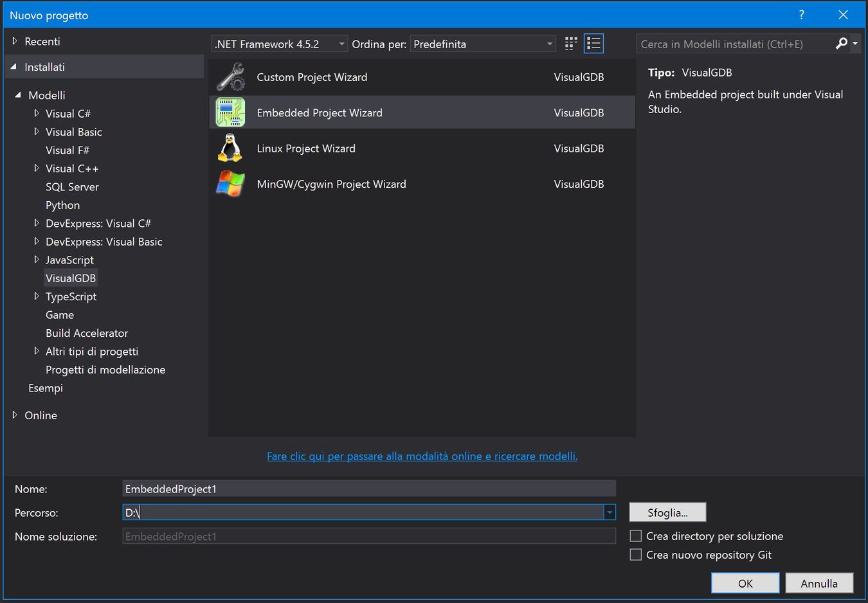
Task: Check Crea nuovo repository Git
Action: pyautogui.click(x=635, y=554)
